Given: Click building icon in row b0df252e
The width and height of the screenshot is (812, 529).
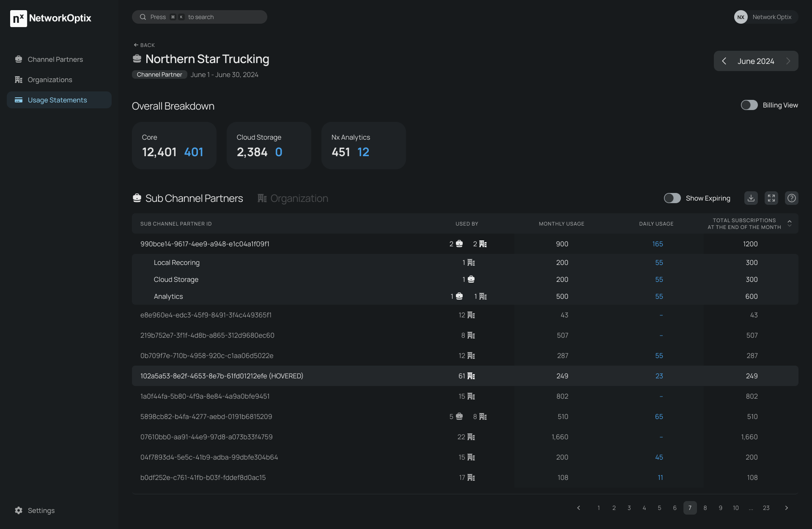Looking at the screenshot, I should pyautogui.click(x=471, y=477).
